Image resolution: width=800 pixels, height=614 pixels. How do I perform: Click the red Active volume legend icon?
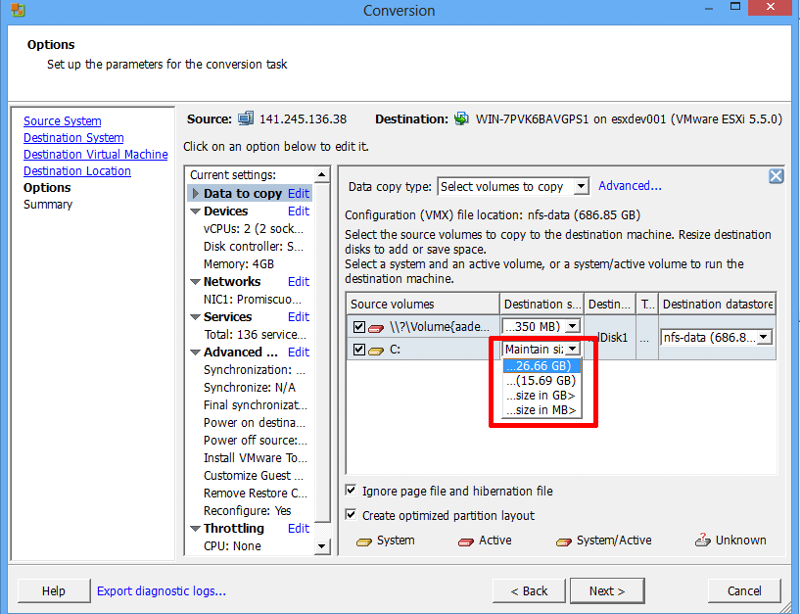465,540
